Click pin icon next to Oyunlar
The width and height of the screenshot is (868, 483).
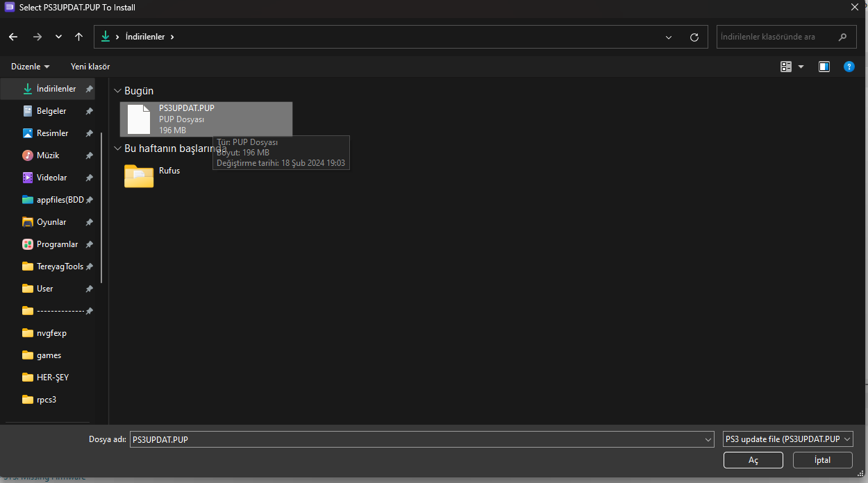pos(89,222)
